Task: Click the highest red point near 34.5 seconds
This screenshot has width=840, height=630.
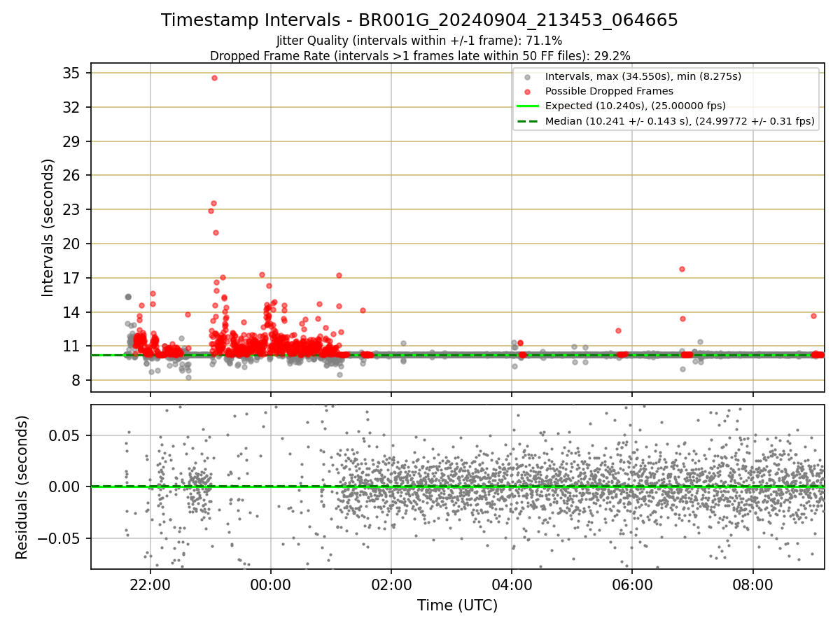Action: pos(214,78)
